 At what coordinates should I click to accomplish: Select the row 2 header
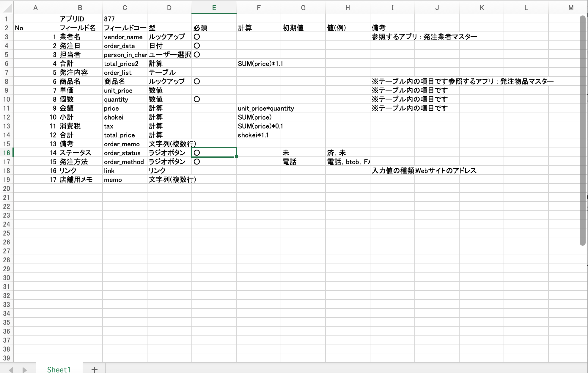pos(7,28)
